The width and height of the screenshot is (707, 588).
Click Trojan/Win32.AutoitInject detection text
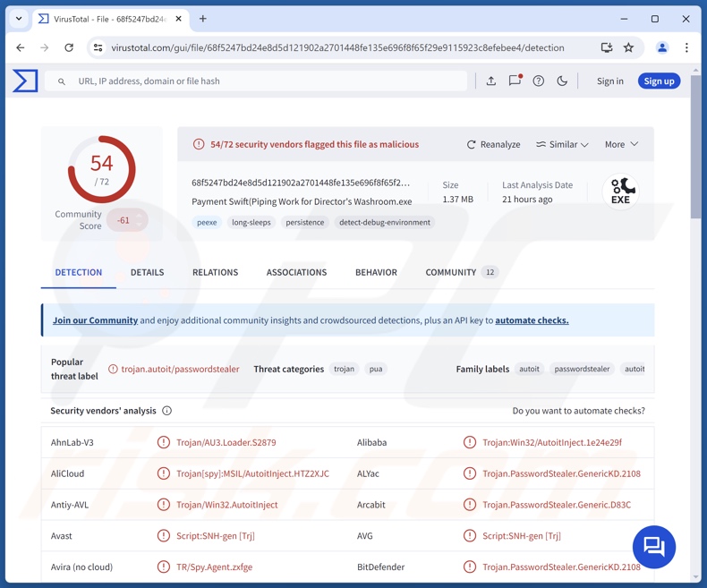point(226,505)
